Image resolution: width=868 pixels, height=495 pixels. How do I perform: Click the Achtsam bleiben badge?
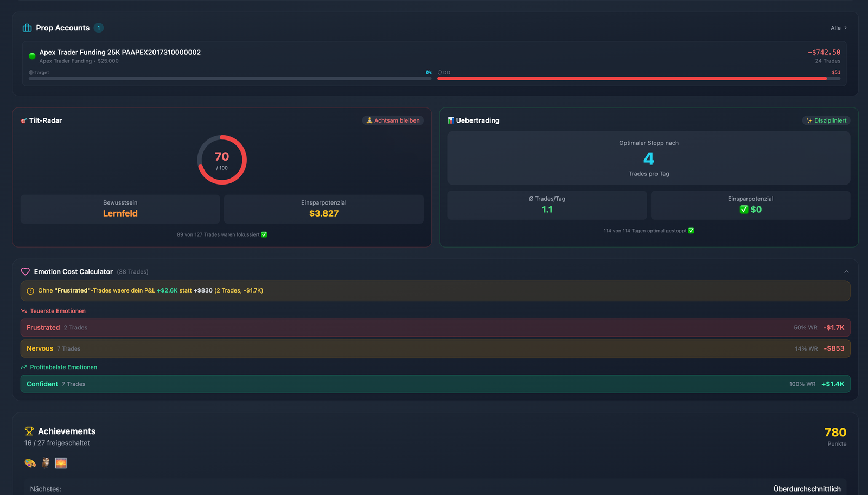(393, 120)
